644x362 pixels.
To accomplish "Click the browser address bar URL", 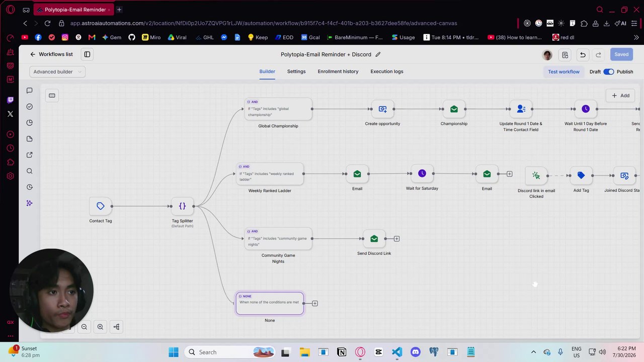I will click(x=264, y=23).
